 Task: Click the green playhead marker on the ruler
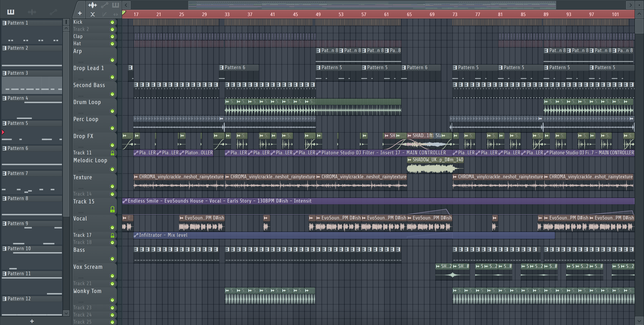[x=124, y=13]
